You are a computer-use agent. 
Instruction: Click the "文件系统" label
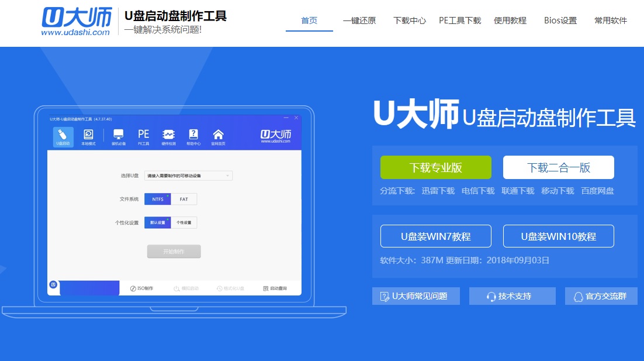pos(129,199)
